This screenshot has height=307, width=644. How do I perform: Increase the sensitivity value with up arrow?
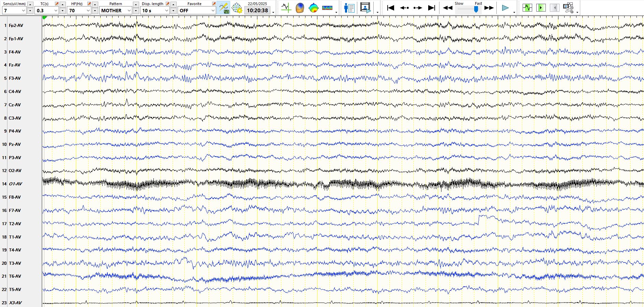coord(30,4)
